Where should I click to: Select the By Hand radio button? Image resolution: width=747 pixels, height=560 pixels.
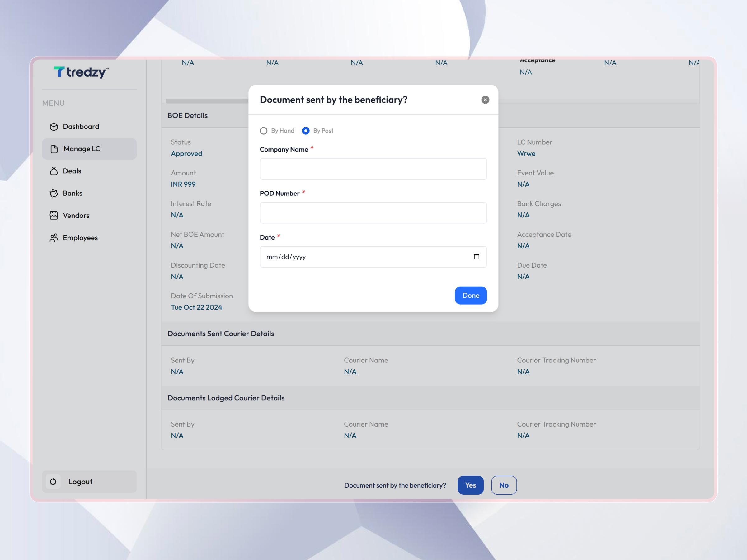tap(264, 131)
